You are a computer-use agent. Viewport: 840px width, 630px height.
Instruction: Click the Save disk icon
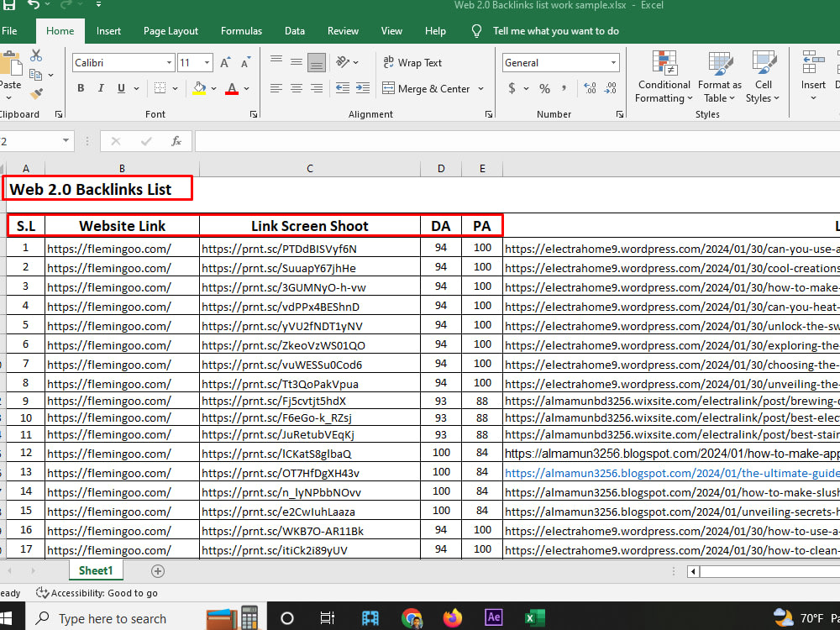tap(8, 5)
